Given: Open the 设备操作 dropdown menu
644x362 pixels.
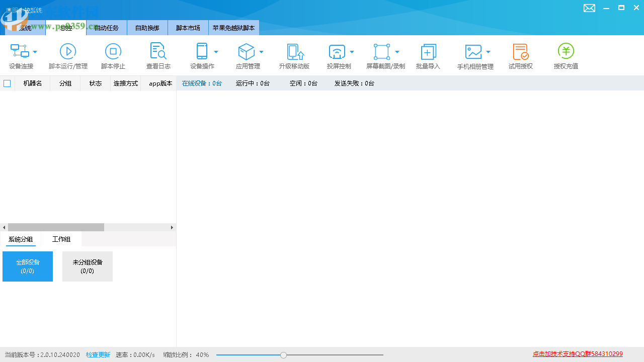Looking at the screenshot, I should tap(216, 51).
